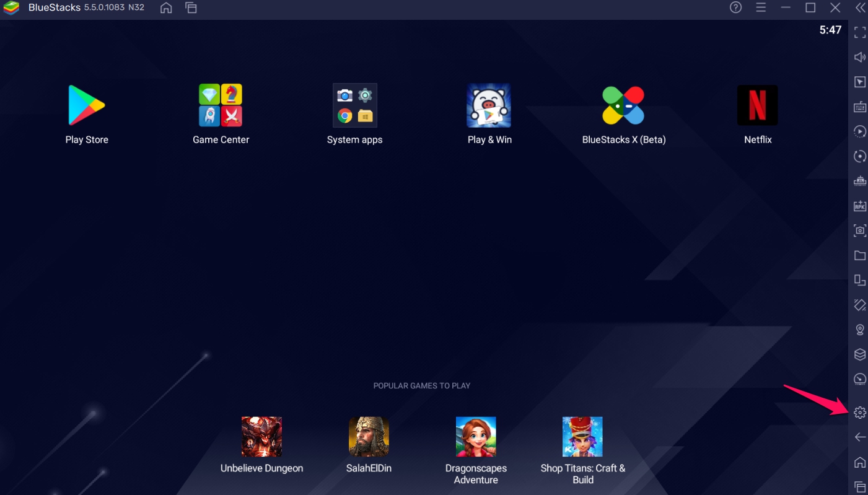The image size is (868, 495).
Task: Open the Dragonscapes Adventure game
Action: [476, 437]
